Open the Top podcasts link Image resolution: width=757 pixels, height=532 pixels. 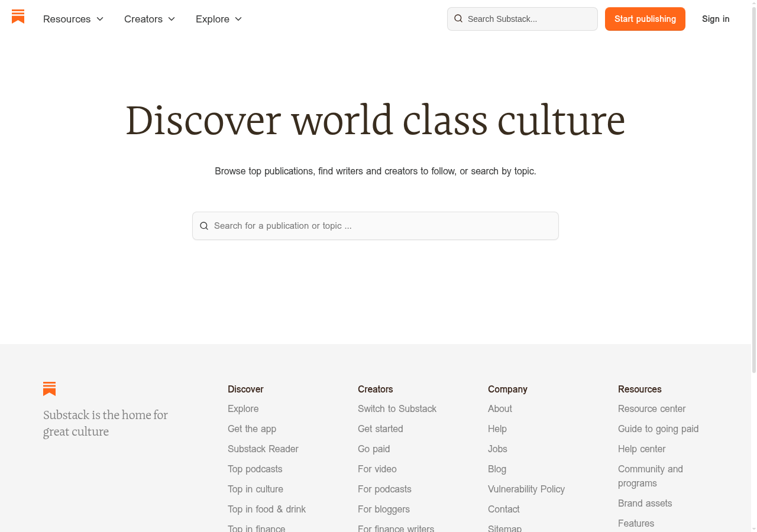pos(255,469)
